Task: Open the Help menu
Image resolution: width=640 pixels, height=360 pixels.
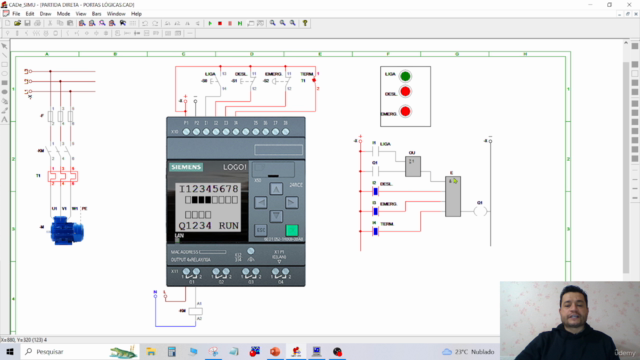Action: click(x=136, y=13)
